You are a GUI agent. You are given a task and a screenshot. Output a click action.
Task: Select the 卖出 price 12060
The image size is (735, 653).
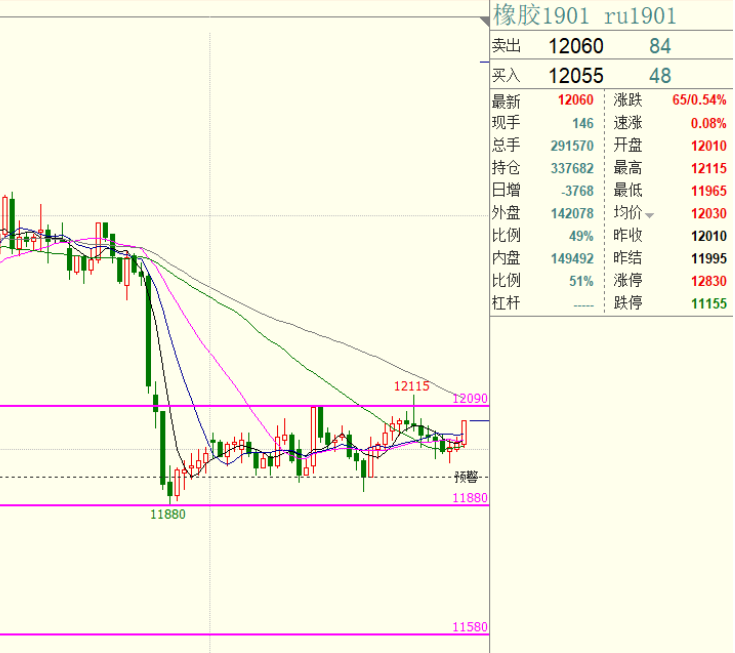tap(576, 46)
